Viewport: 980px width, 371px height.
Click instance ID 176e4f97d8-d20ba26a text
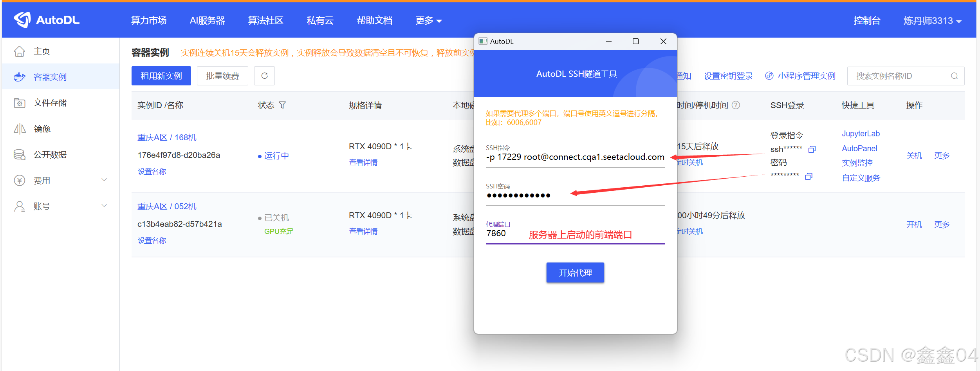(179, 155)
